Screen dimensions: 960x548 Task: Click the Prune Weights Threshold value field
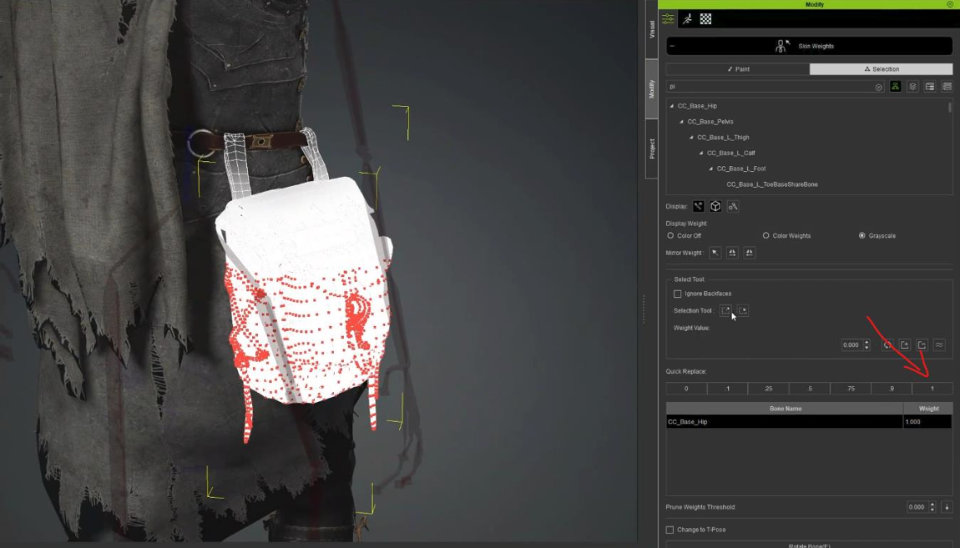point(917,507)
